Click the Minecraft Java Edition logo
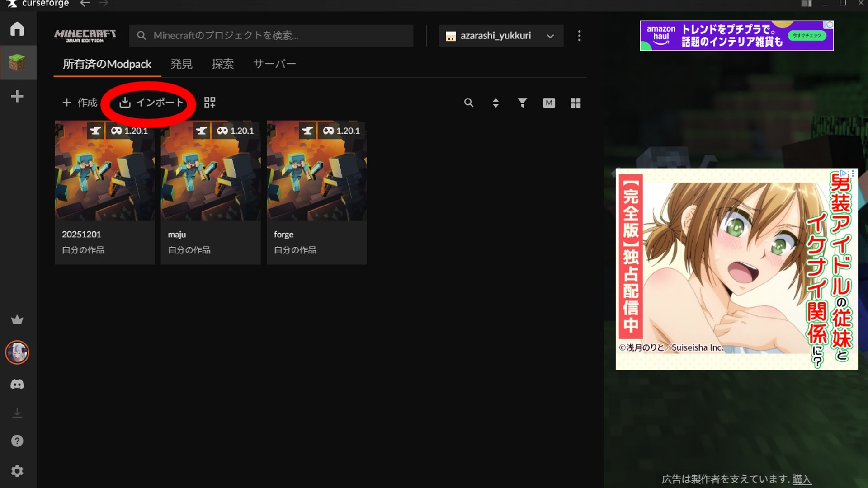This screenshot has width=868, height=488. click(x=85, y=36)
